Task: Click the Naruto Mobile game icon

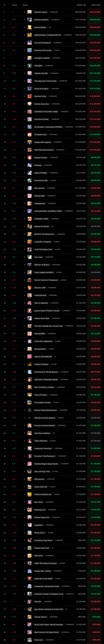Action: pyautogui.click(x=29, y=27)
